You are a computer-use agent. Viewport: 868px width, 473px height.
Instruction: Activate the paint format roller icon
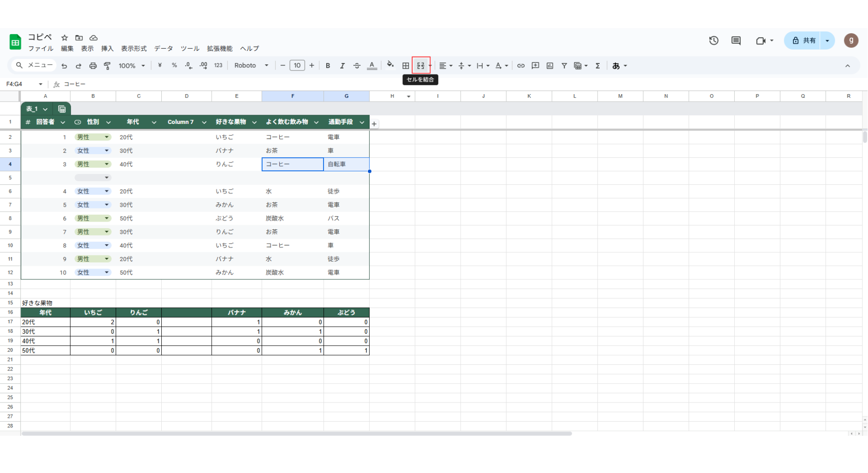click(x=107, y=66)
